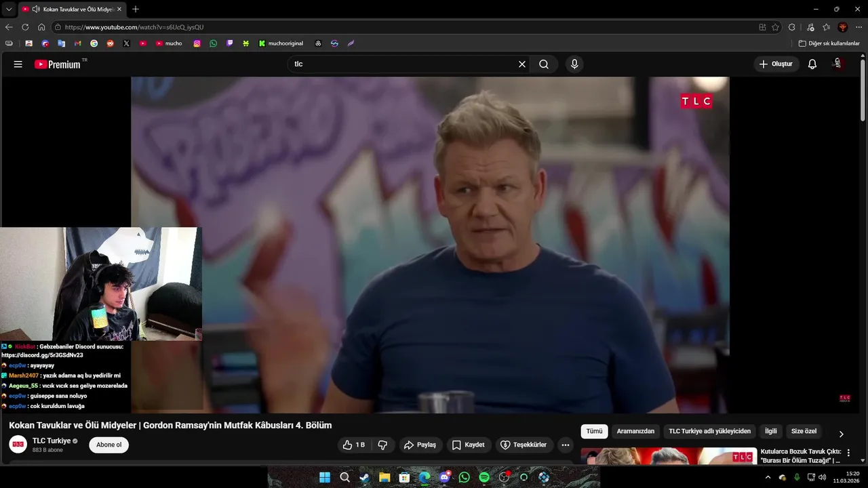
Task: Open the WhatsApp bookmark
Action: (214, 43)
